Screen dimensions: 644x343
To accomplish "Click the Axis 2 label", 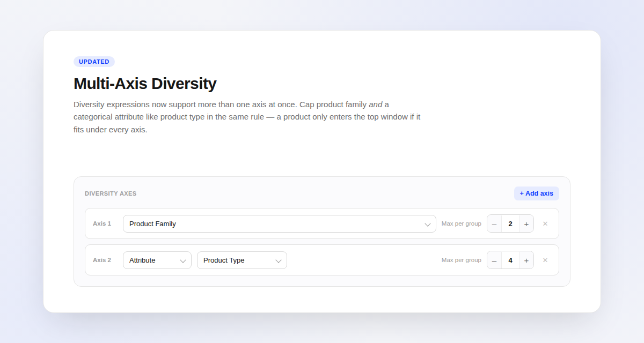I will [102, 260].
